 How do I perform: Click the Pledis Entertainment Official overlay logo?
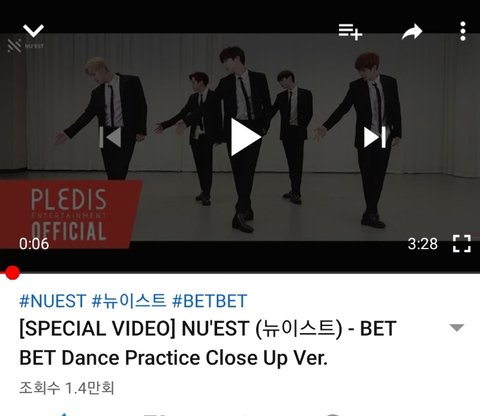point(69,215)
